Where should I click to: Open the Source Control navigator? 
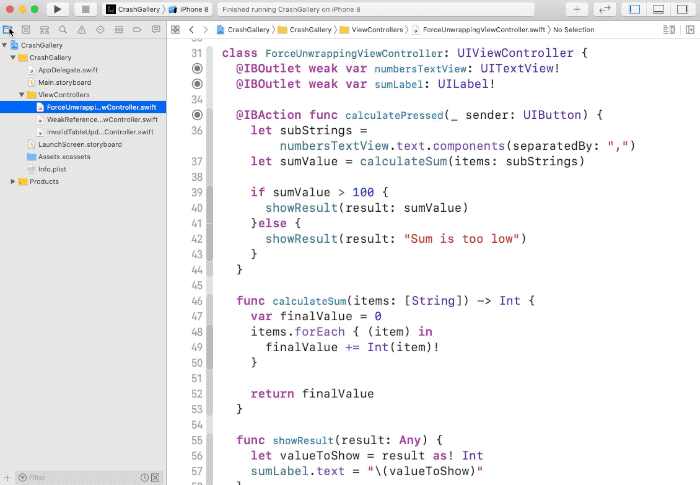[26, 30]
